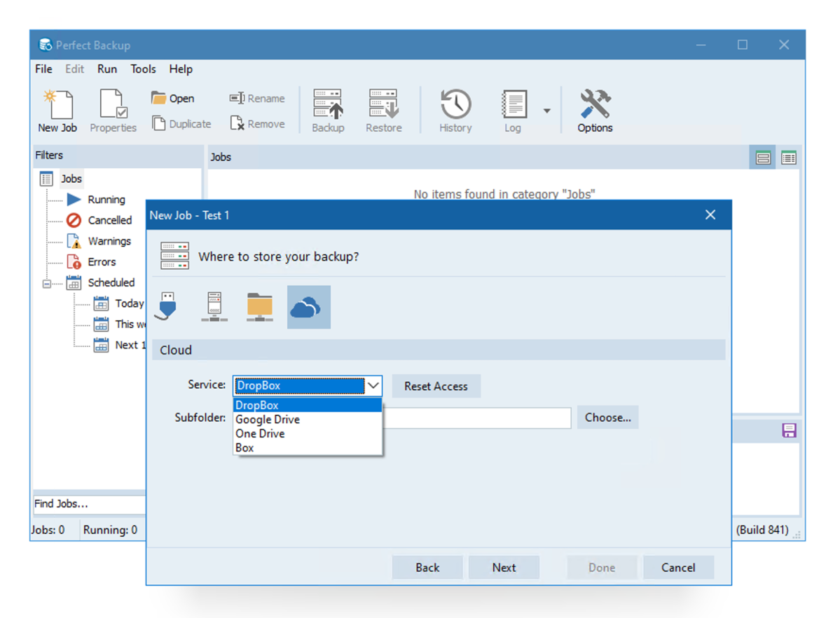Select the server storage destination icon
Viewport: 840px width, 618px height.
point(214,307)
